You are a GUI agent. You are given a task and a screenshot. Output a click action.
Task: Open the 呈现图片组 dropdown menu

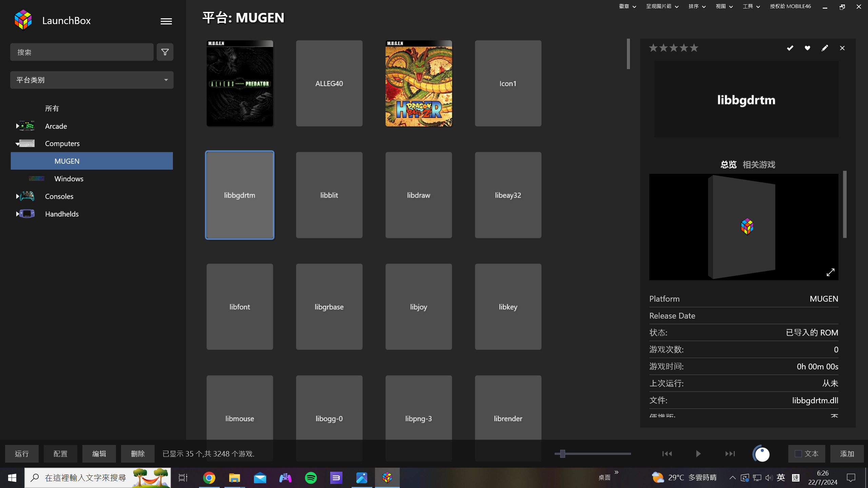pos(662,6)
